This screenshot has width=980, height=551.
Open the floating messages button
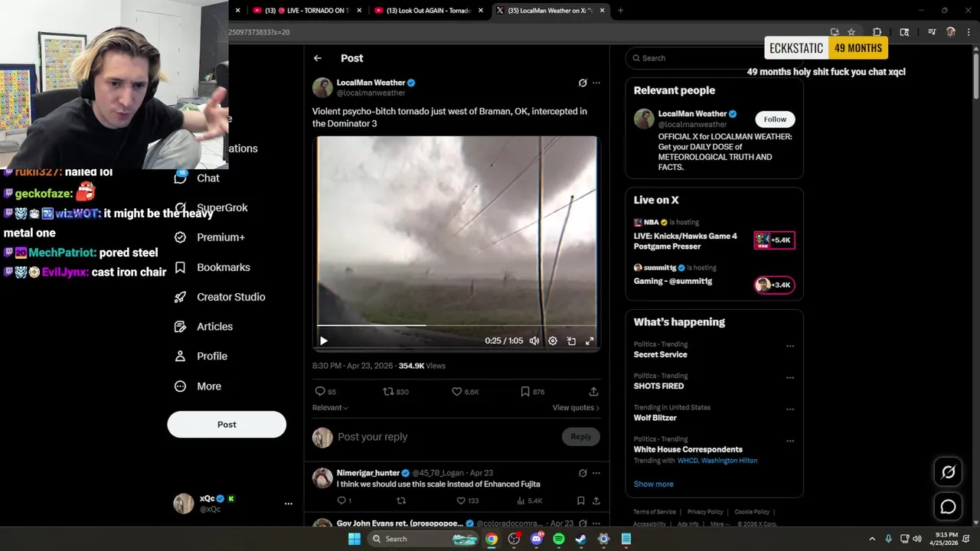tap(948, 507)
